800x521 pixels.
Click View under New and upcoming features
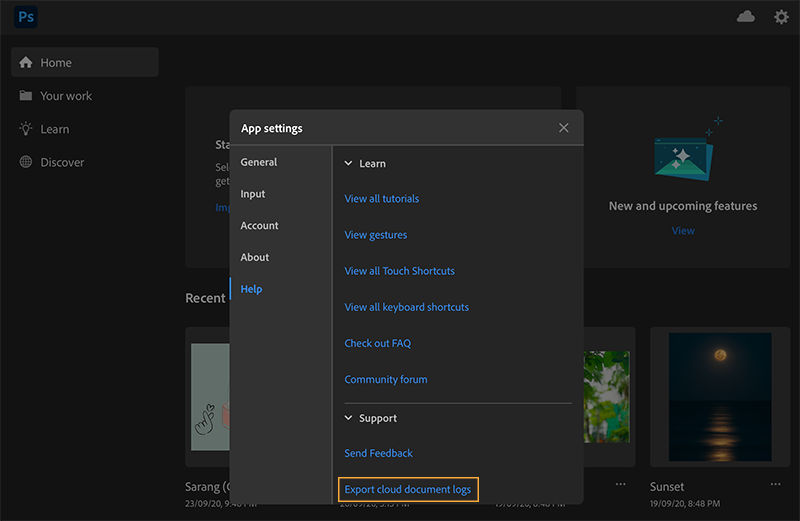click(x=683, y=230)
